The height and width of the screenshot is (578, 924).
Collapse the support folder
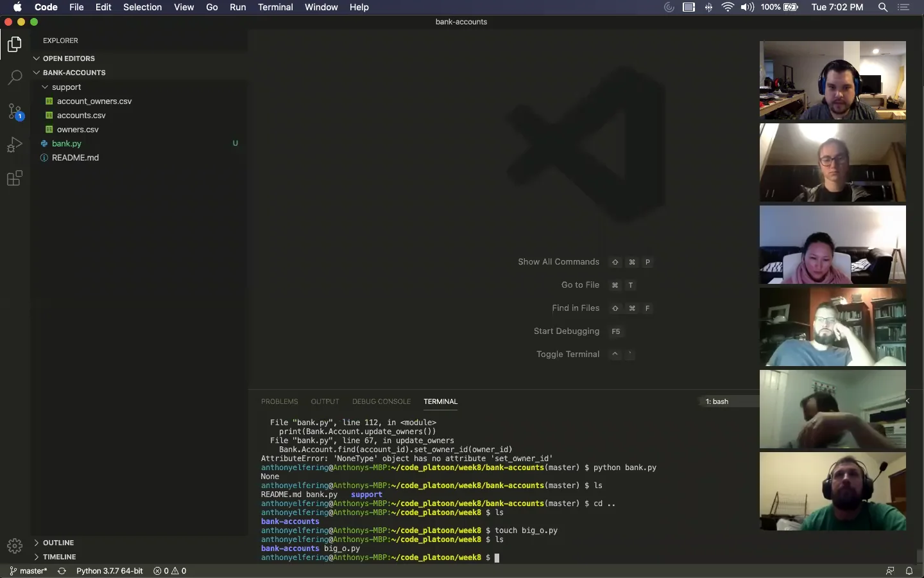[x=65, y=87]
